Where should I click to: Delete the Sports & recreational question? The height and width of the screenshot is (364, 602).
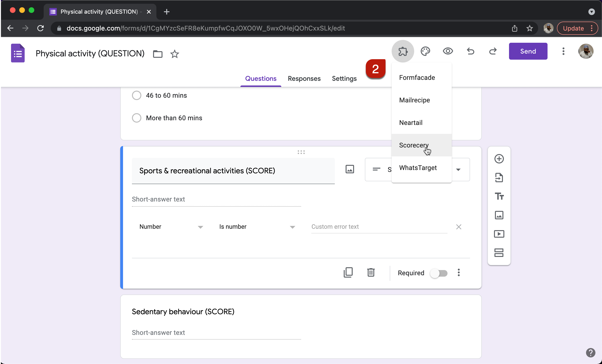(371, 272)
